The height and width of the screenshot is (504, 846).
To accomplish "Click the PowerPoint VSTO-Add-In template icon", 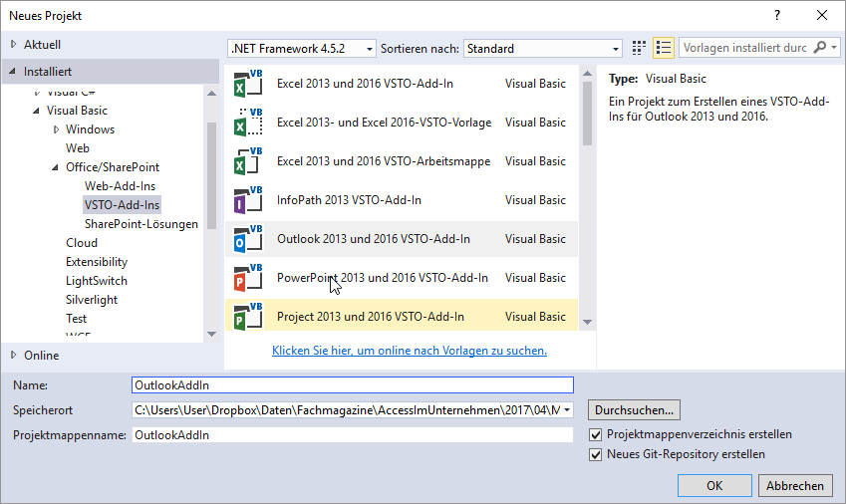I will (248, 278).
